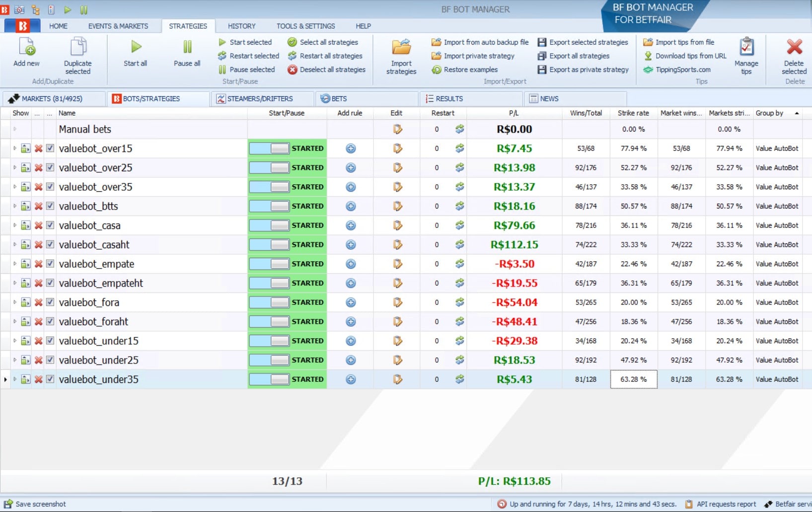Click Import from auto backup file
This screenshot has width=812, height=512.
tap(480, 42)
